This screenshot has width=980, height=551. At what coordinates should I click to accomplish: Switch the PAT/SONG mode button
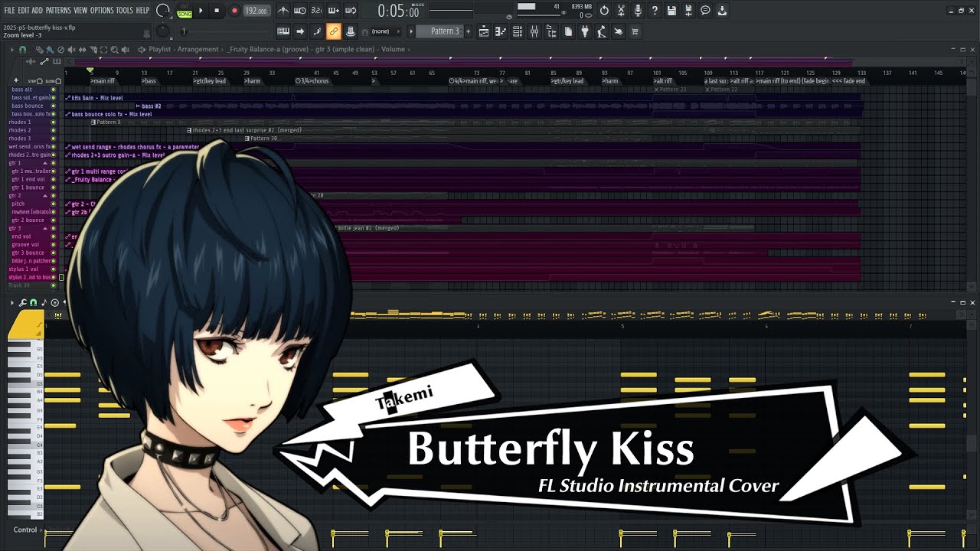click(185, 11)
